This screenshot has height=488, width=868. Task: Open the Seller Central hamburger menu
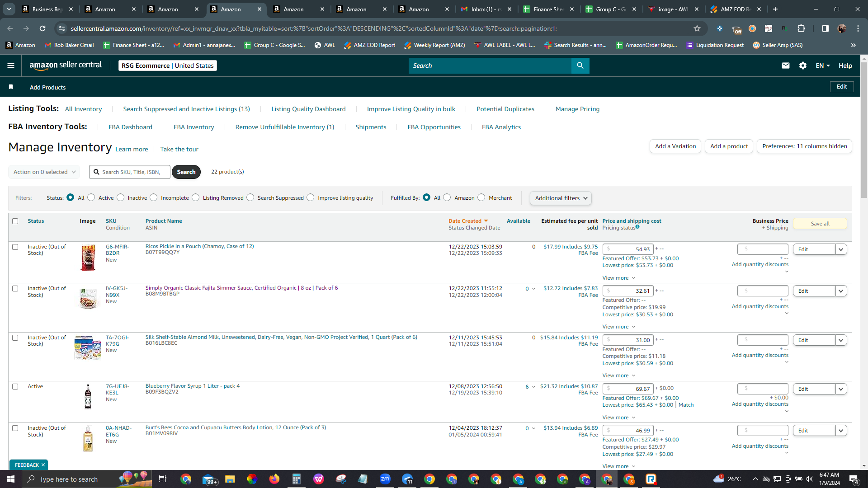[x=11, y=66]
